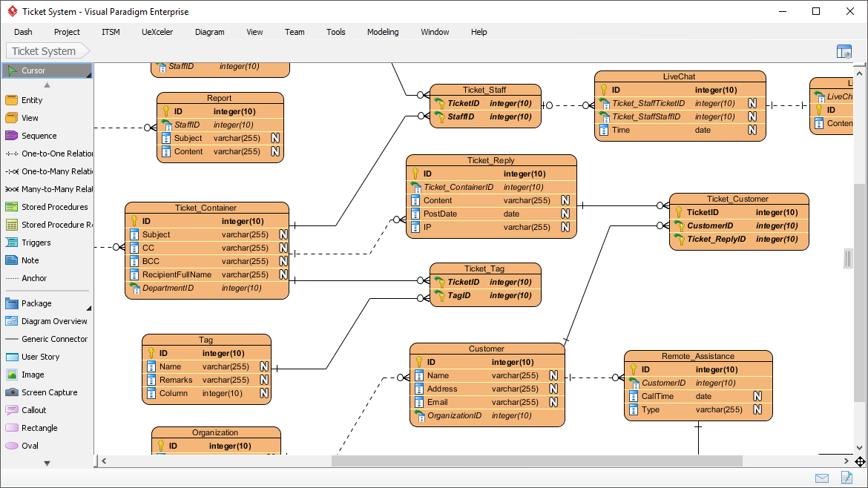
Task: Choose the Triggers tool
Action: pyautogui.click(x=33, y=243)
